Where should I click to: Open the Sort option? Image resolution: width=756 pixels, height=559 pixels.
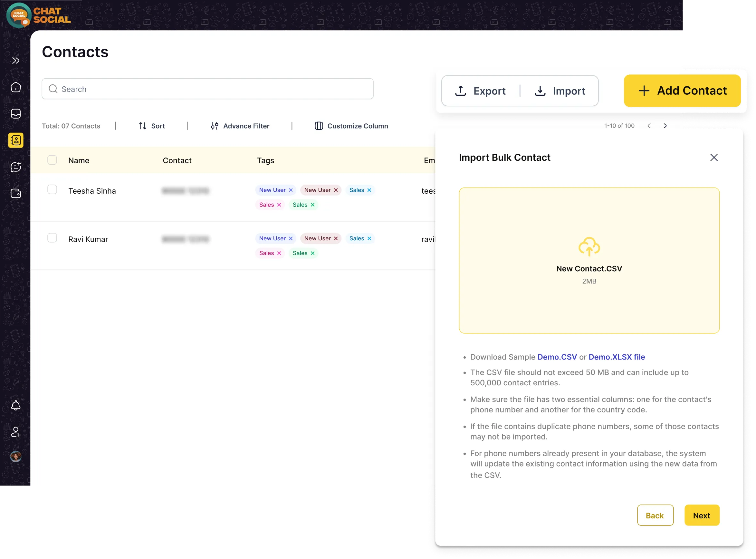pos(151,126)
